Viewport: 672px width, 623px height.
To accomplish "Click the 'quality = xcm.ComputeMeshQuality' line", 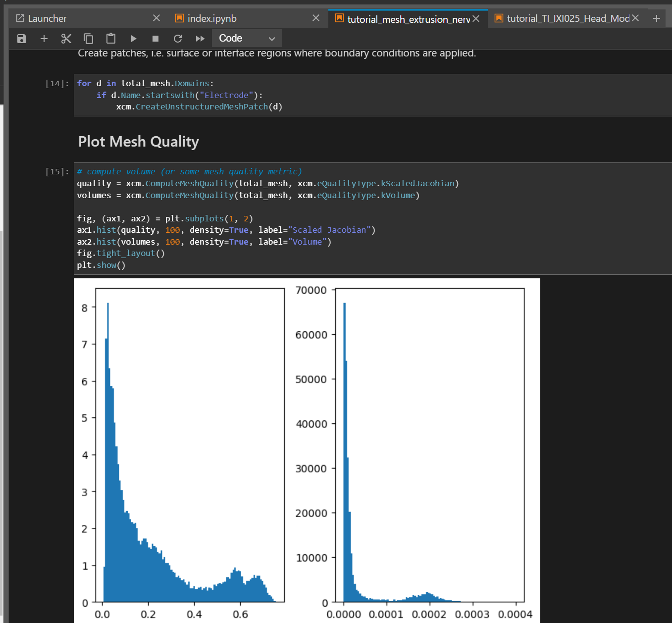I will 268,183.
